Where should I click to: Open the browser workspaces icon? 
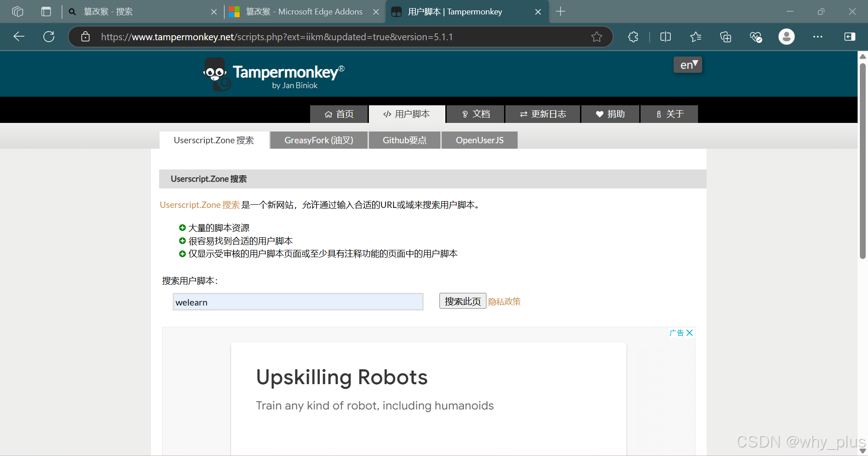(x=18, y=12)
